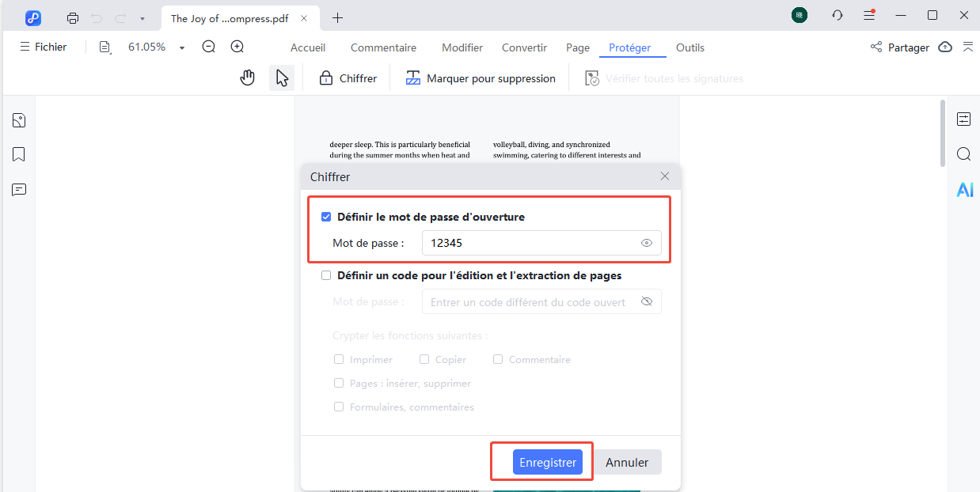Enable the page editing password option
980x492 pixels.
tap(326, 274)
